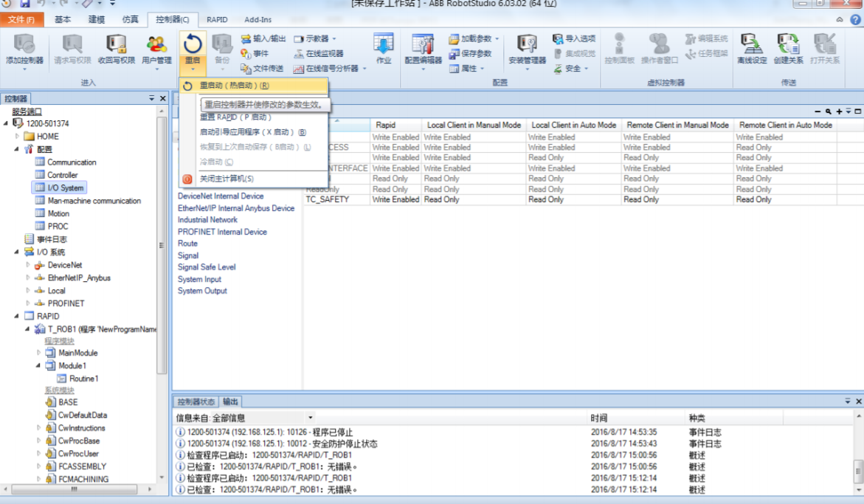This screenshot has height=504, width=864.
Task: Click the help question mark icon
Action: [855, 19]
